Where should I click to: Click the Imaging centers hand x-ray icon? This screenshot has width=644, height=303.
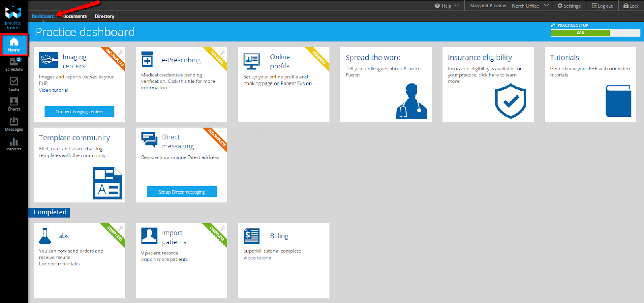(x=49, y=61)
